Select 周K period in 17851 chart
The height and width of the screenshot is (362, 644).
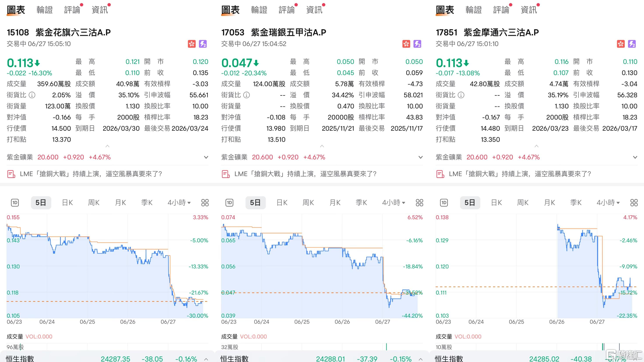(x=523, y=203)
